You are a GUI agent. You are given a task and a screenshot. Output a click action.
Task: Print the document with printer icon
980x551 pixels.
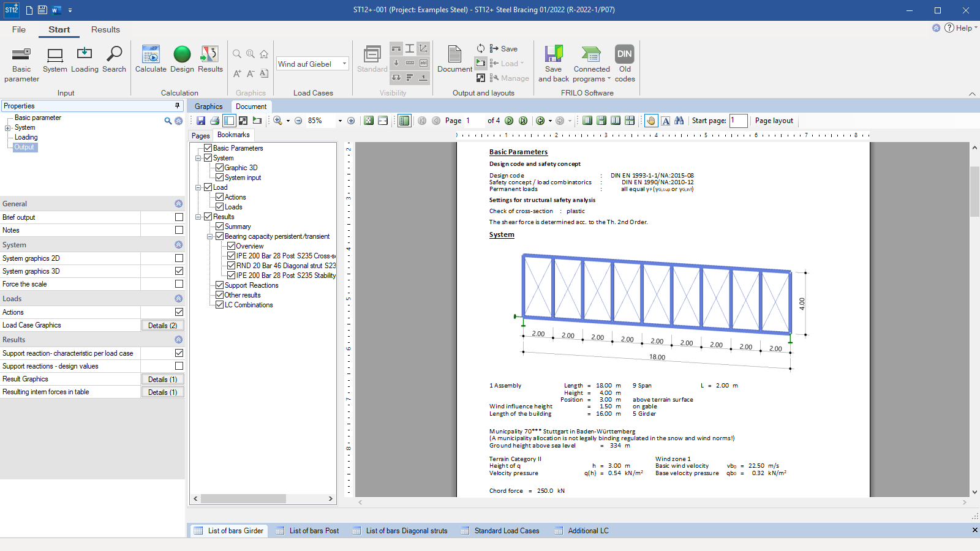click(214, 121)
